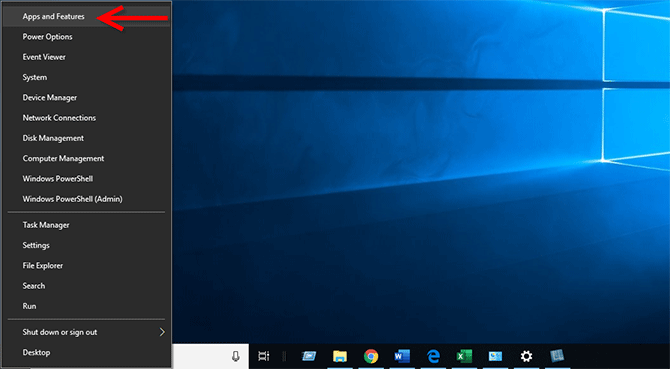Open Network Connections

pyautogui.click(x=87, y=118)
